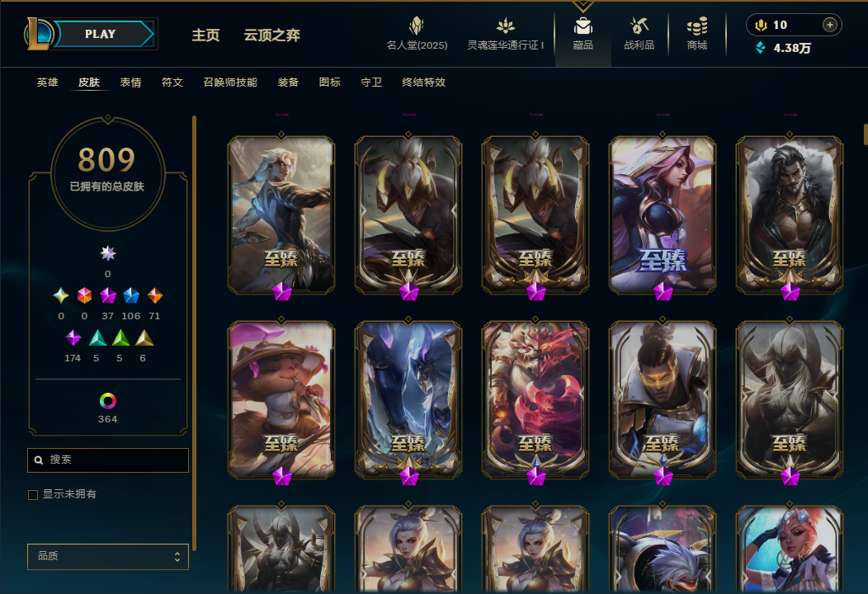Switch to the 表情 tab

(x=130, y=82)
